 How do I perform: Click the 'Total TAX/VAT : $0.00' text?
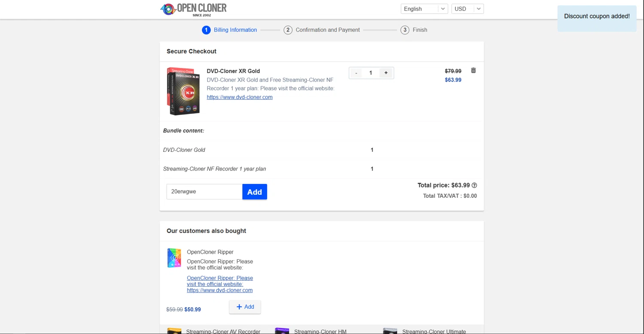tap(450, 196)
